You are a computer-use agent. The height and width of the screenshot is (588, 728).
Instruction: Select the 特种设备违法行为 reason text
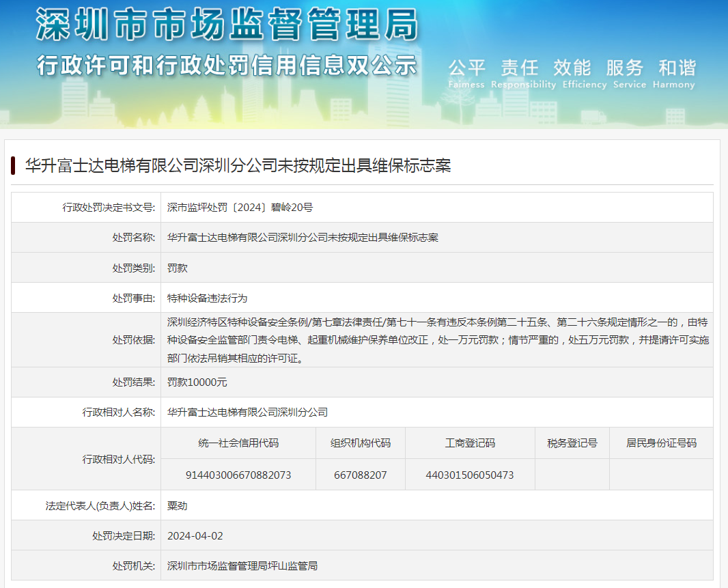point(208,298)
